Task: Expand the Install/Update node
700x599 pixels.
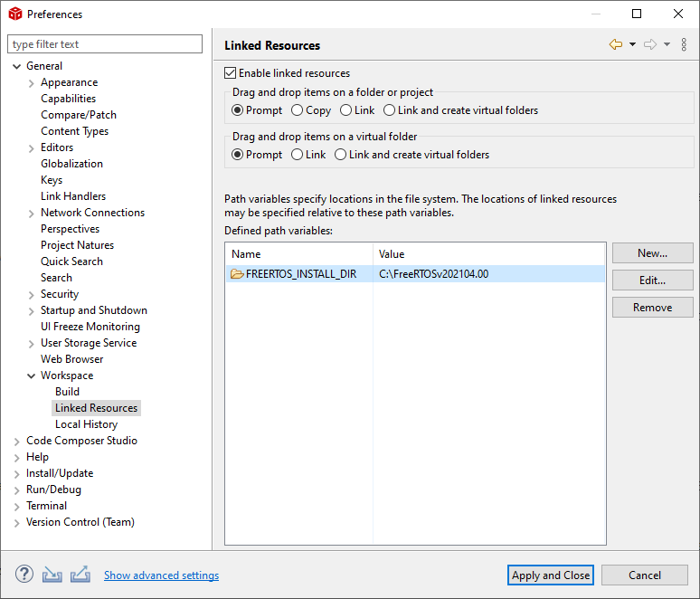Action: 17,474
